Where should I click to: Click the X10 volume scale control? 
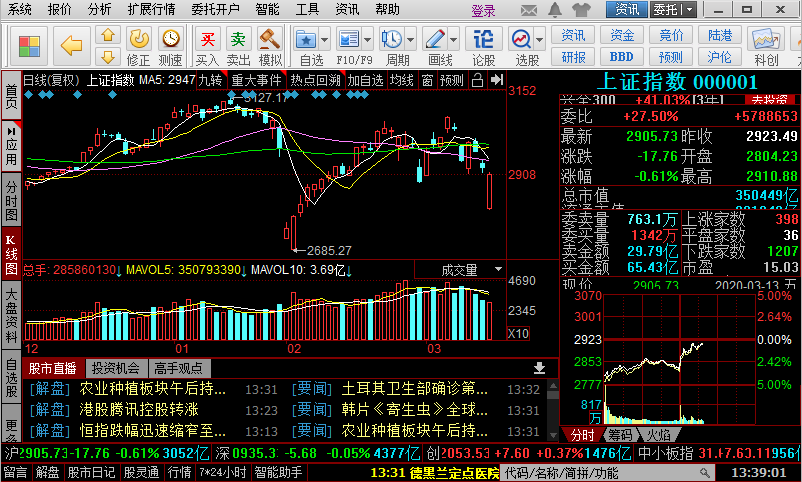click(519, 334)
